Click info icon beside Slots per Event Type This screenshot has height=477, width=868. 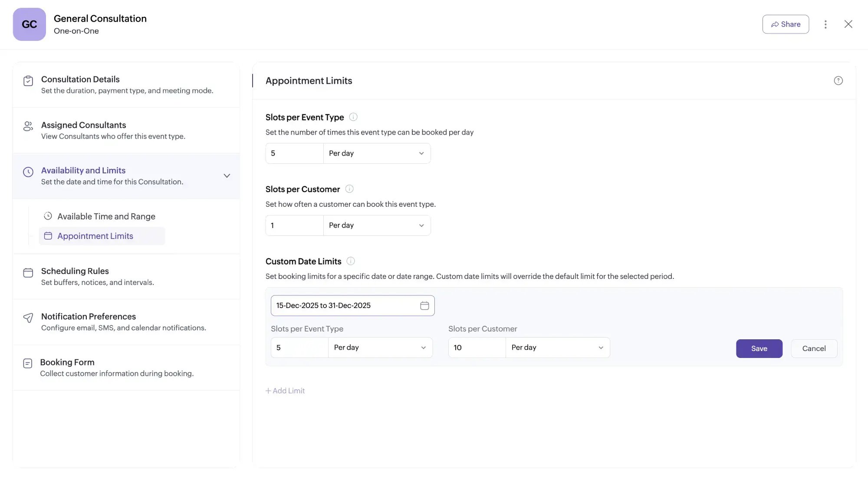tap(353, 117)
